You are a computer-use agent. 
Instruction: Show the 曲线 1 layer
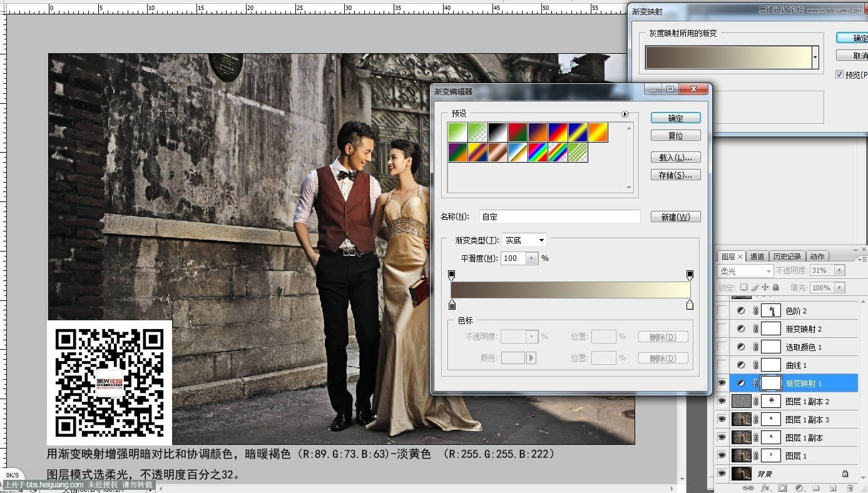pyautogui.click(x=722, y=365)
